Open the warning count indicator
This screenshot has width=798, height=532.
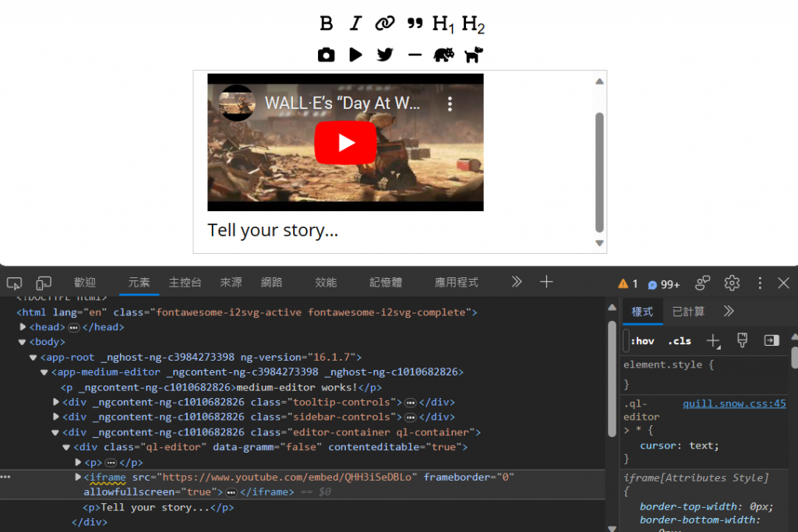627,284
